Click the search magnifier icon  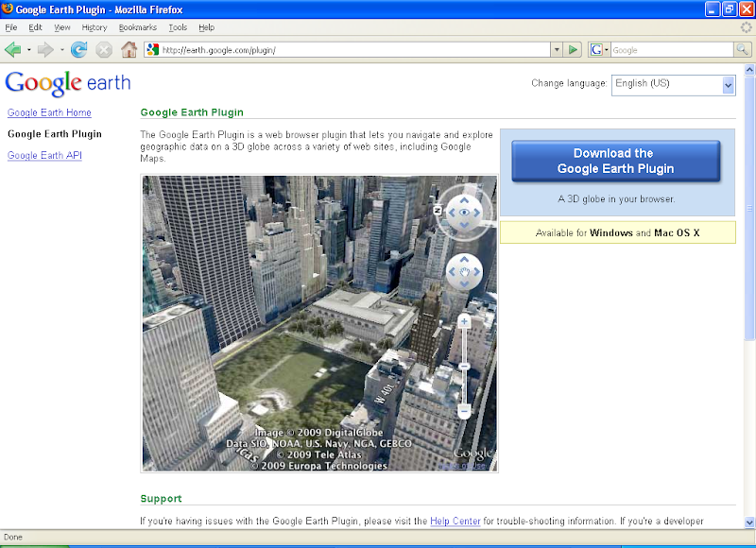pos(742,50)
